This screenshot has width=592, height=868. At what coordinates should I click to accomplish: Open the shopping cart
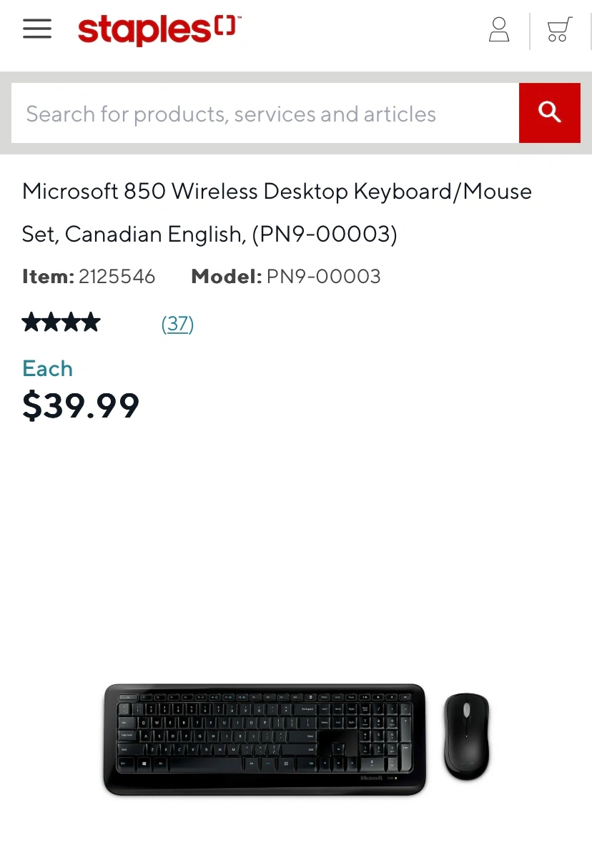(x=559, y=30)
